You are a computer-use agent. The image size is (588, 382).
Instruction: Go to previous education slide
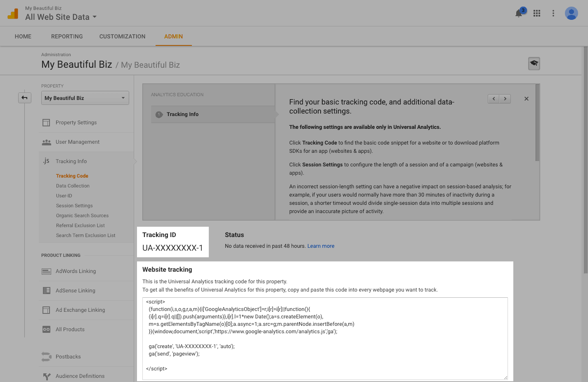(494, 99)
